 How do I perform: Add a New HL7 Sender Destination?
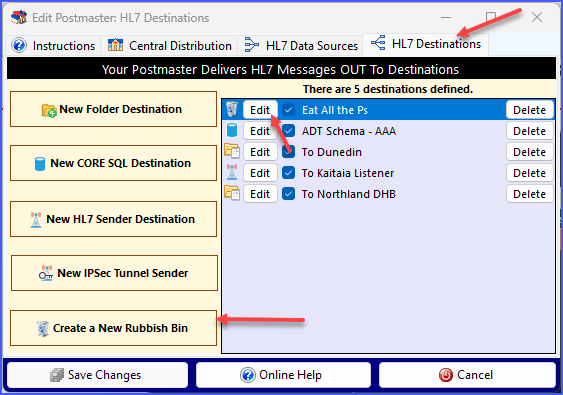[x=113, y=219]
